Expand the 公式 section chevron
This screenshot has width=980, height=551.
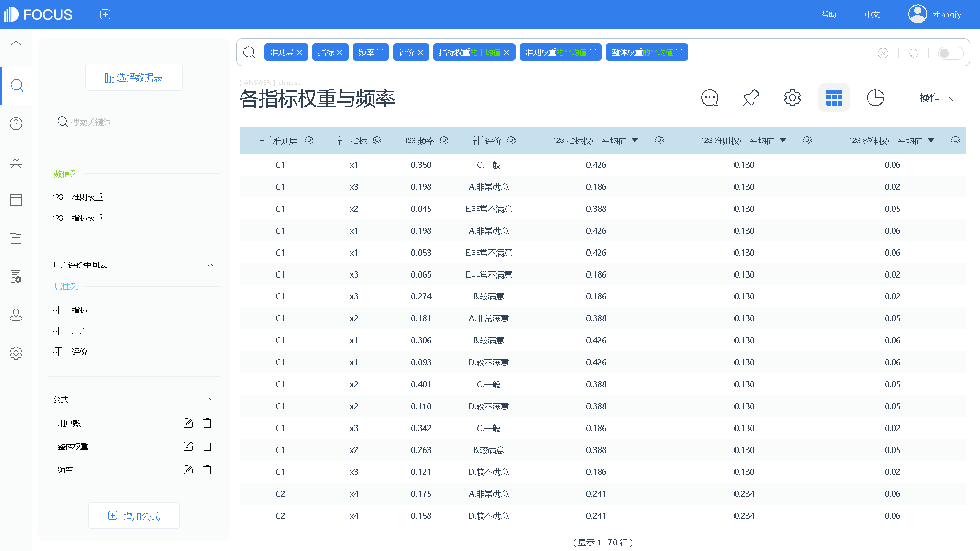(211, 399)
